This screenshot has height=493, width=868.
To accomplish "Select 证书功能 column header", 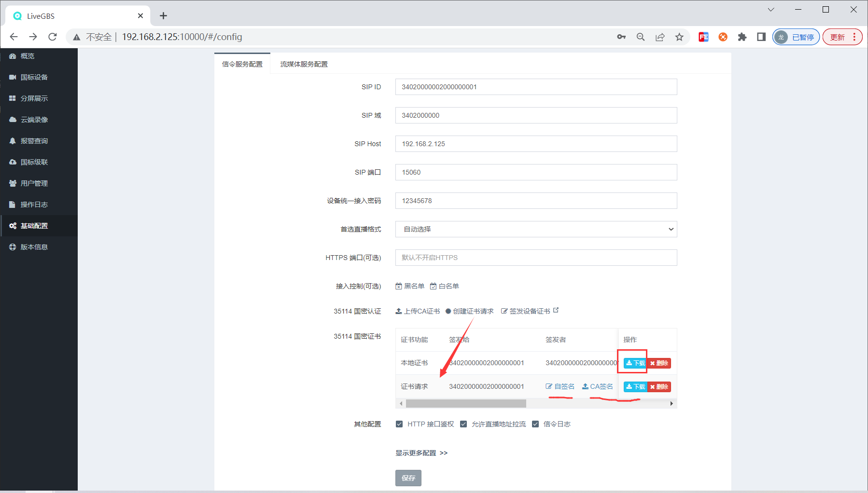I will [x=414, y=340].
